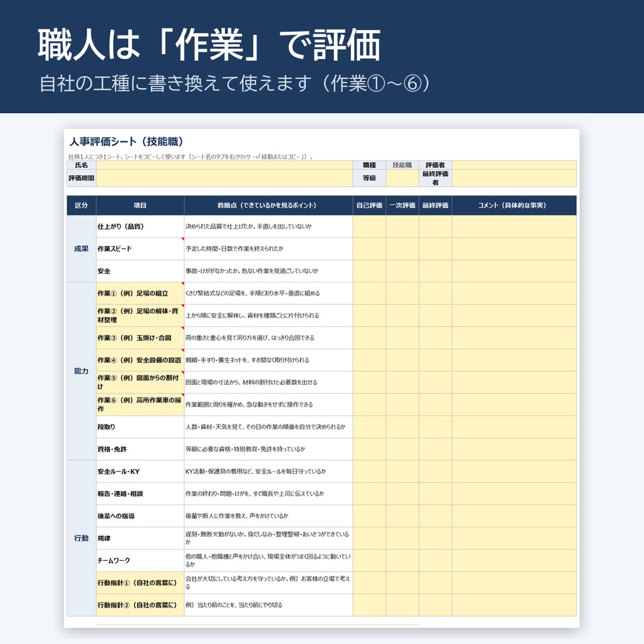Click the 作業① 足場の組立 cell
This screenshot has height=644, width=644.
140,293
